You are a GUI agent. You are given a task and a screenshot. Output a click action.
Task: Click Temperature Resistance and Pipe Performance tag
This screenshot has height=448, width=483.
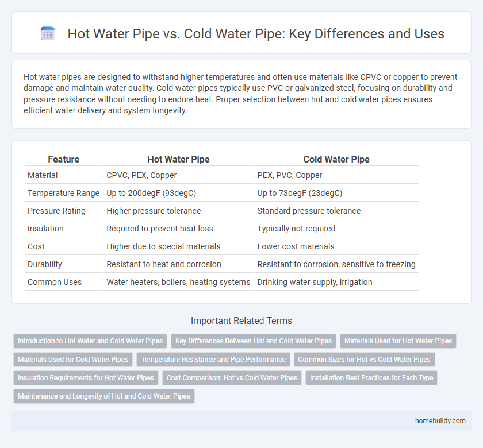213,360
